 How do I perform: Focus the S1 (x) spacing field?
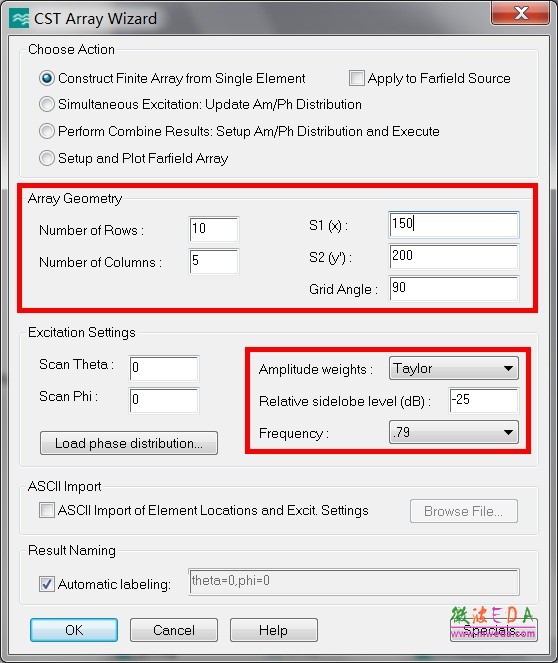coord(454,225)
